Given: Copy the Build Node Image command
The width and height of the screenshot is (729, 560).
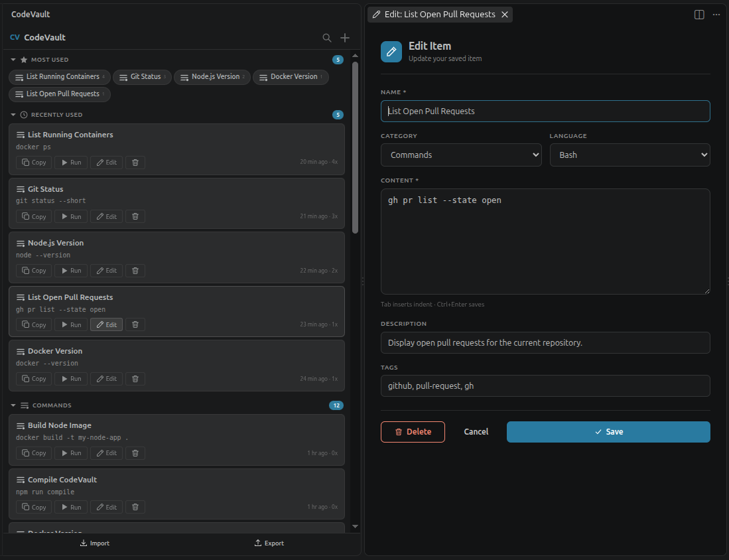Looking at the screenshot, I should [34, 453].
